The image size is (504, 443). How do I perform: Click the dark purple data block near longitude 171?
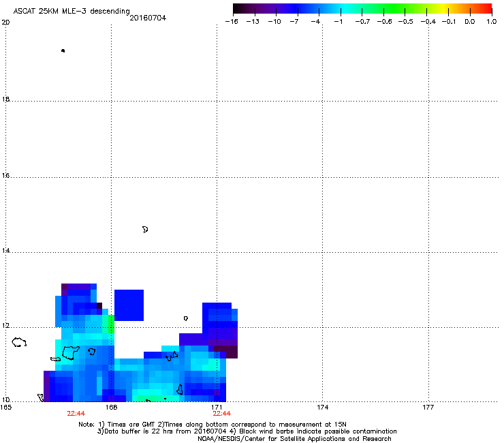tap(226, 352)
